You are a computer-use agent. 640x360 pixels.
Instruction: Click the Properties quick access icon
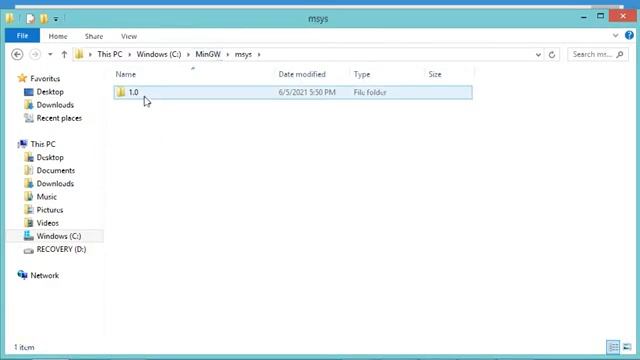click(x=30, y=19)
